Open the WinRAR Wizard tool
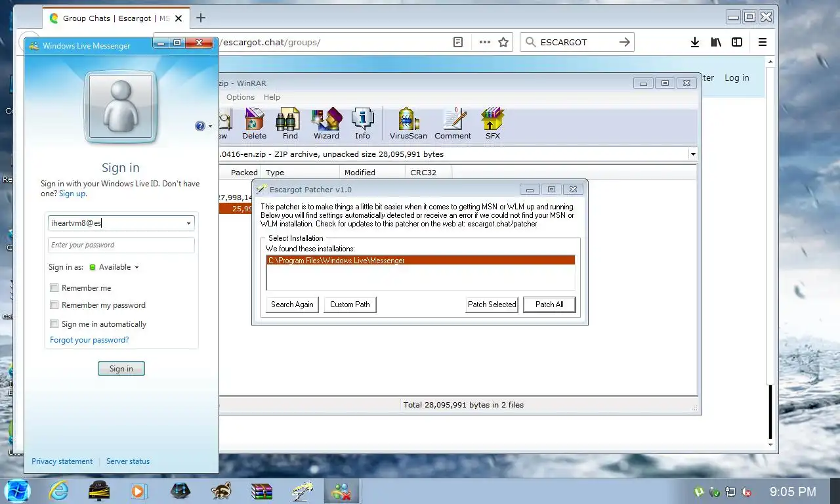 326,124
